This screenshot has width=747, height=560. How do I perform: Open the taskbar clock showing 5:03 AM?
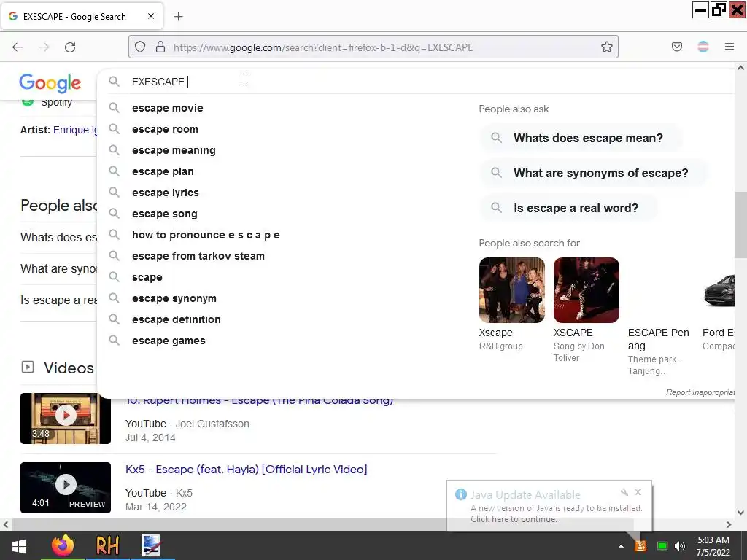(713, 546)
